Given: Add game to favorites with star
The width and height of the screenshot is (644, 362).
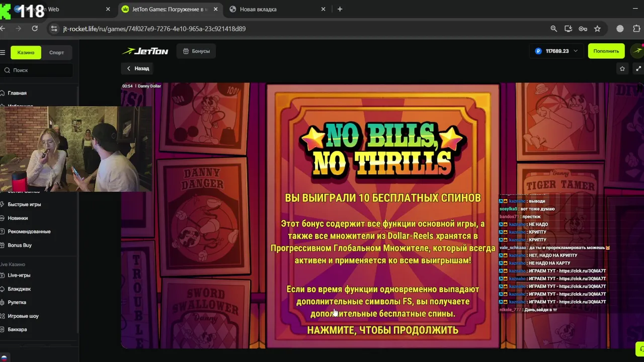Looking at the screenshot, I should tap(622, 68).
